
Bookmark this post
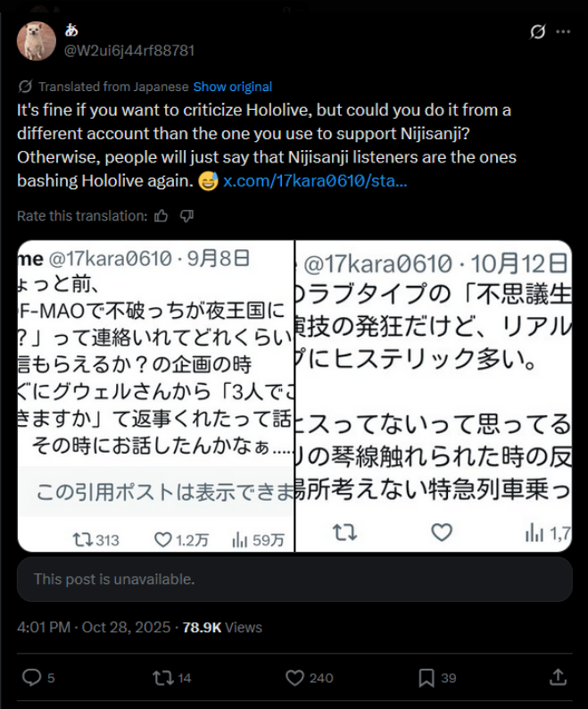click(x=427, y=678)
